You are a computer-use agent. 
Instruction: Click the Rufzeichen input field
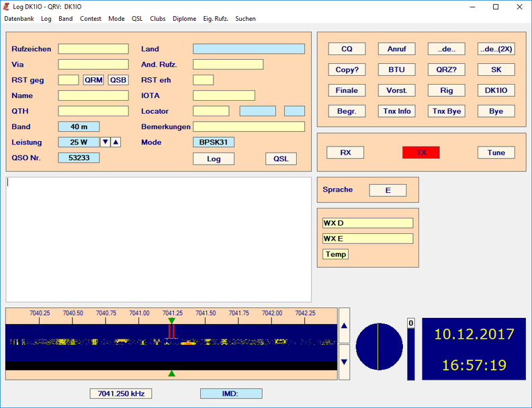pos(93,49)
